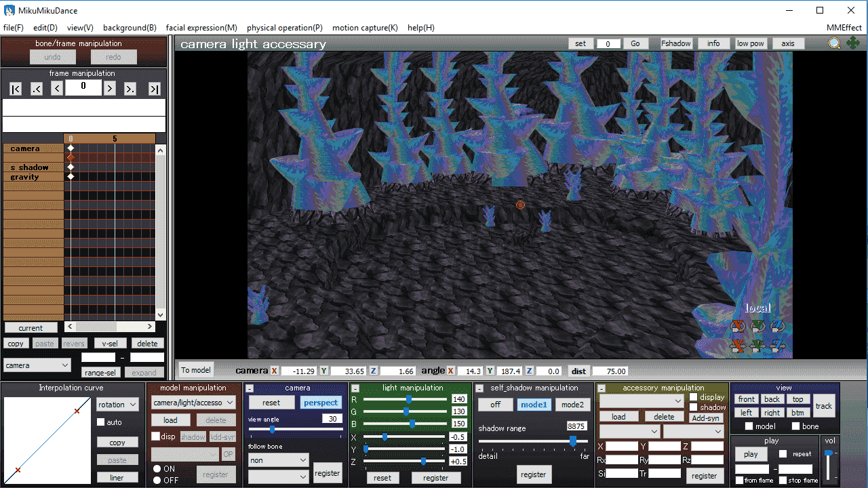Collapse the light manipulation panel

coord(355,388)
